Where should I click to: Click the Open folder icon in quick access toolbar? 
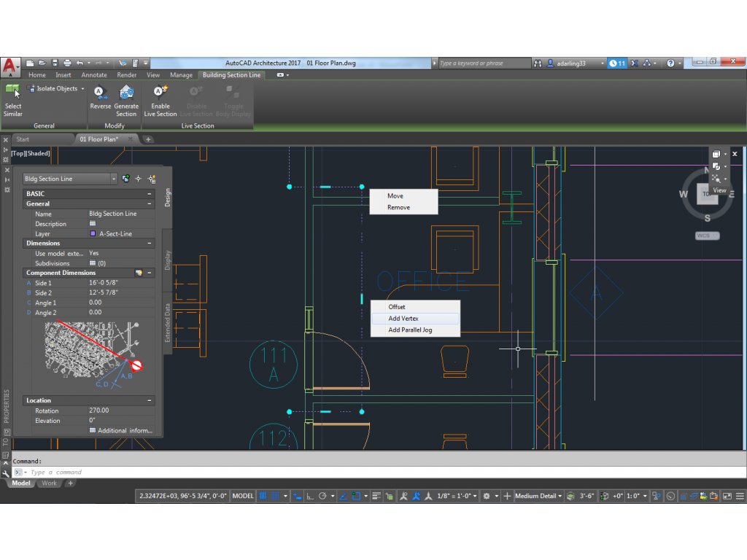[42, 63]
